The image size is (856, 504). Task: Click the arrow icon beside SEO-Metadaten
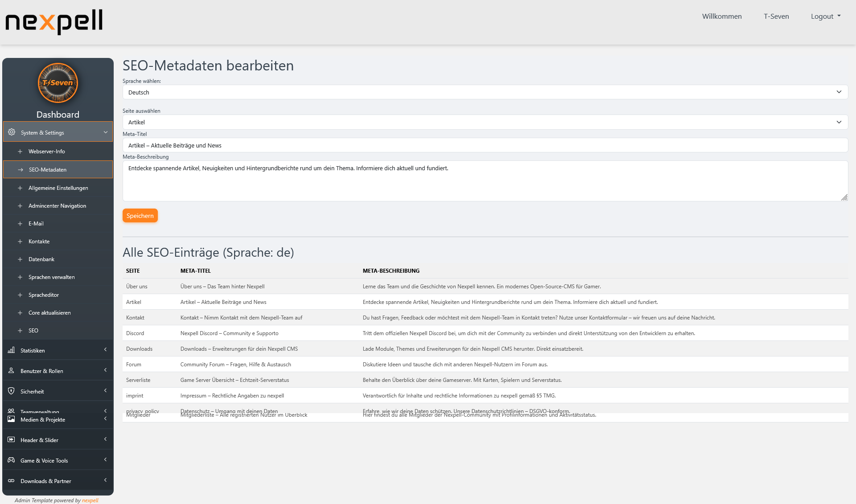point(20,169)
